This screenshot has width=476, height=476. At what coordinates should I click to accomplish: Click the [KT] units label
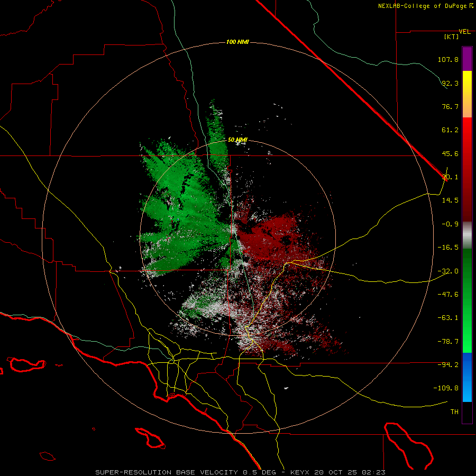coord(451,36)
